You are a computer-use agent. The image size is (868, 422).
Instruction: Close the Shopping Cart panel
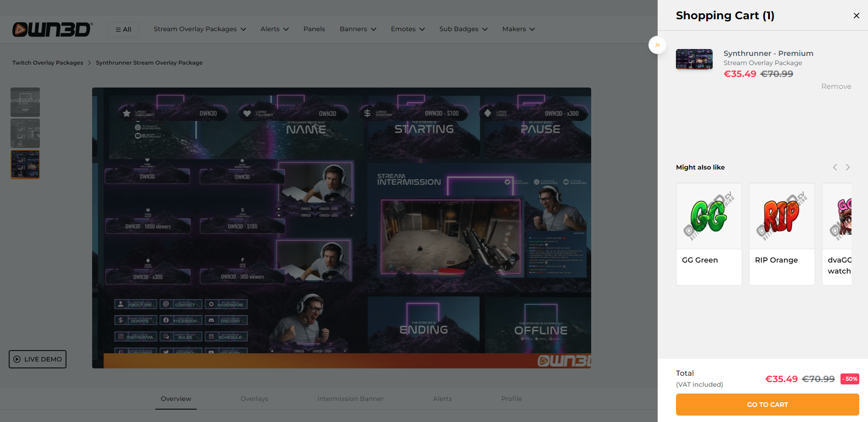click(856, 15)
